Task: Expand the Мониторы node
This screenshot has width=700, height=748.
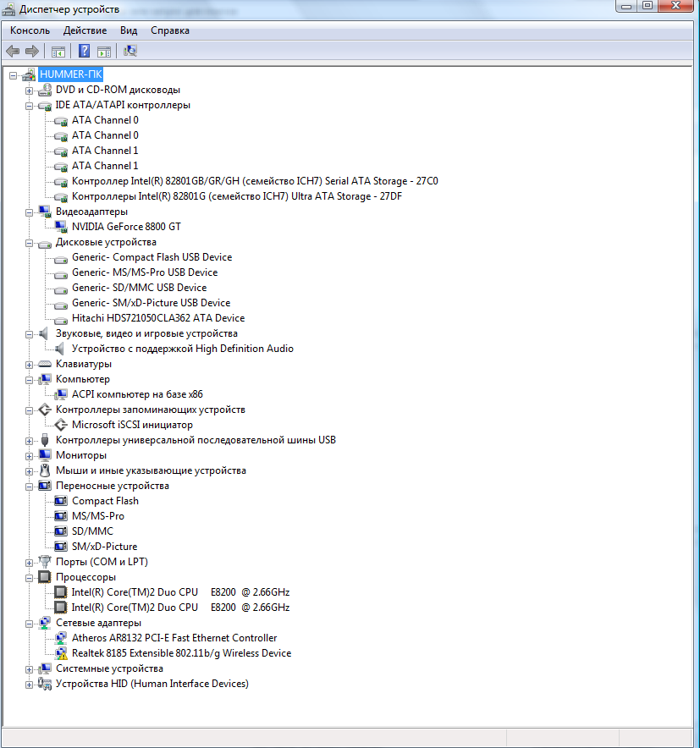Action: [x=29, y=456]
